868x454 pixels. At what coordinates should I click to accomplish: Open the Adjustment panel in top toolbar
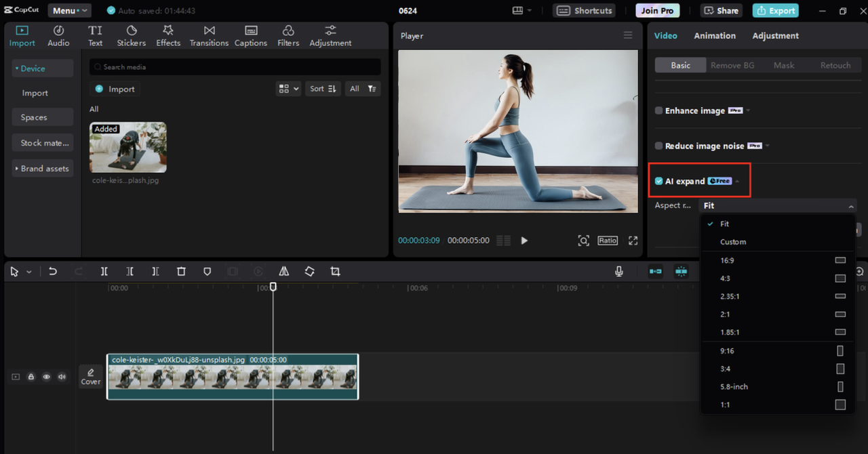point(330,36)
